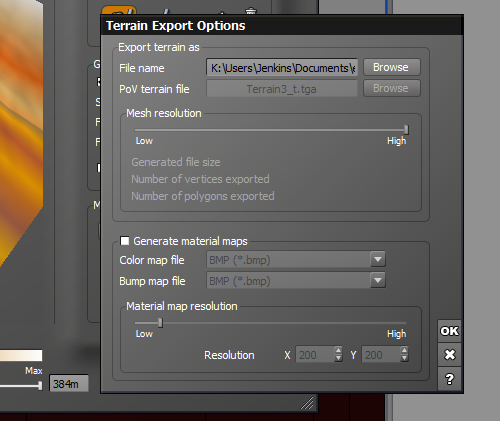
Task: Click the resize grip at window corner
Action: (307, 403)
